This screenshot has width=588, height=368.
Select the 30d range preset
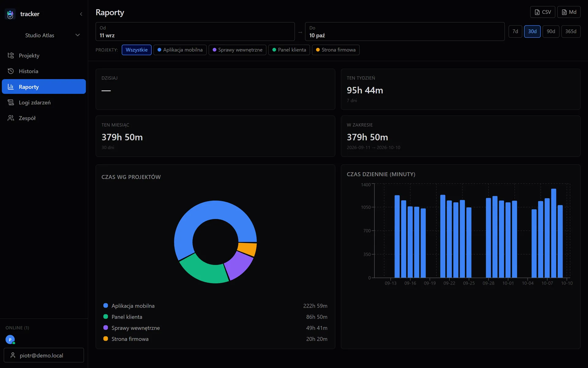pyautogui.click(x=532, y=32)
